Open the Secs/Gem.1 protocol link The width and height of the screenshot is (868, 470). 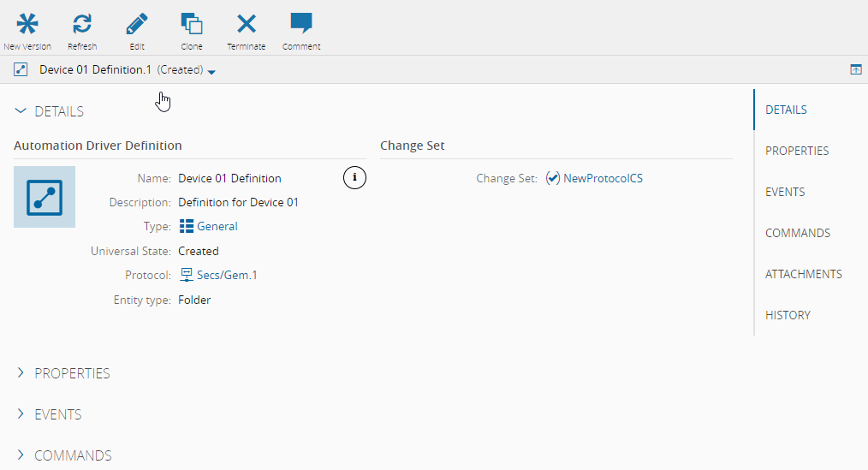(x=227, y=275)
